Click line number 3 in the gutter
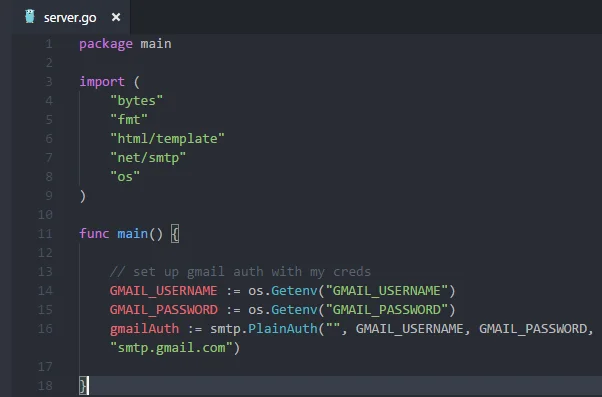This screenshot has width=602, height=397. [x=49, y=81]
